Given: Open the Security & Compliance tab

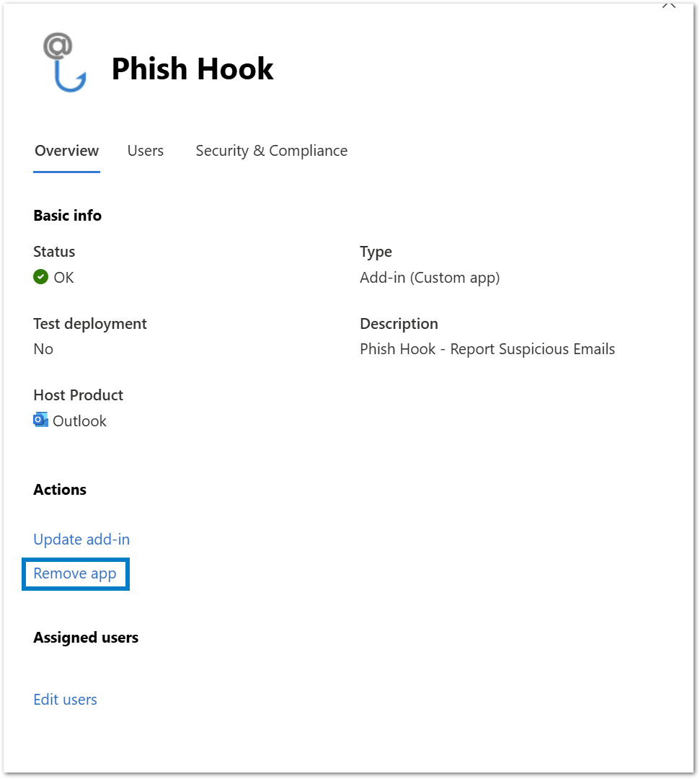Looking at the screenshot, I should 272,151.
